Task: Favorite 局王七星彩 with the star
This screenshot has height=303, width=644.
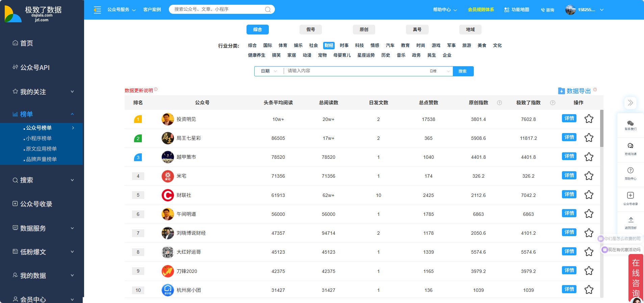Action: pyautogui.click(x=589, y=137)
